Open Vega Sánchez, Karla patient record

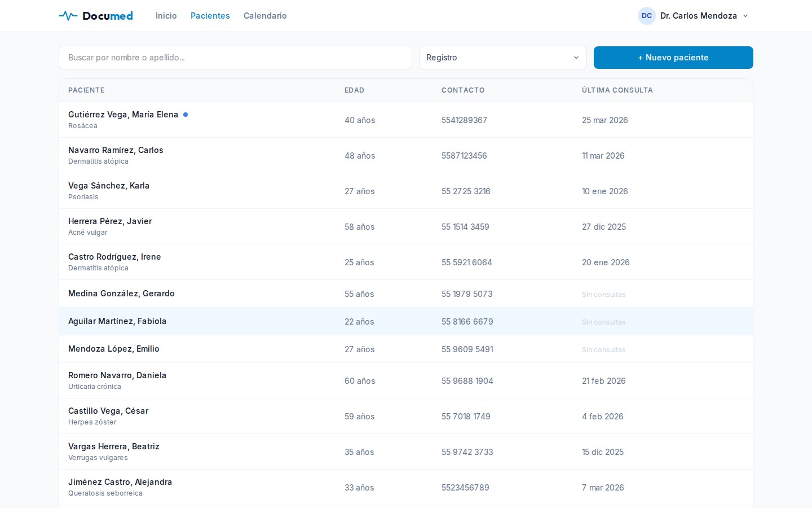click(109, 186)
